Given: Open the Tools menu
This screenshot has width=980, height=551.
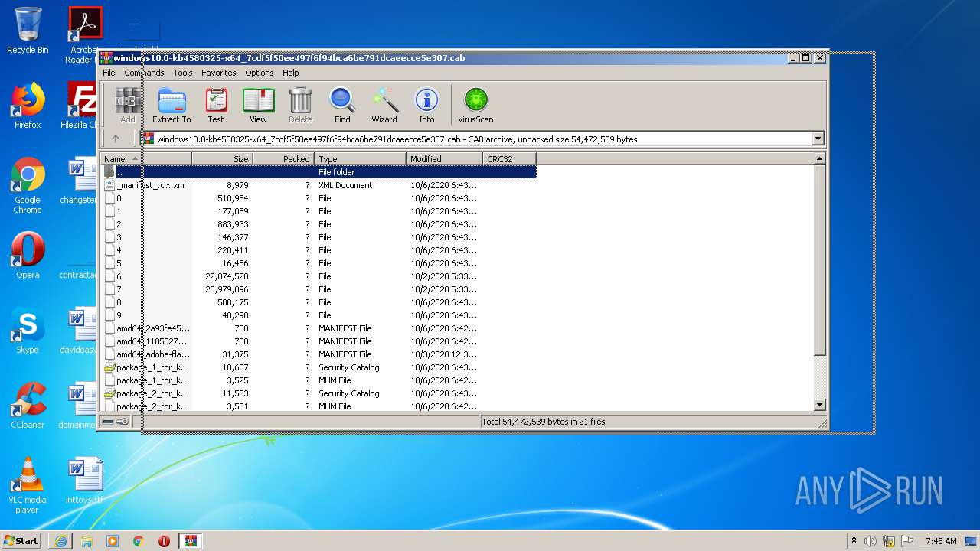Looking at the screenshot, I should (x=183, y=73).
